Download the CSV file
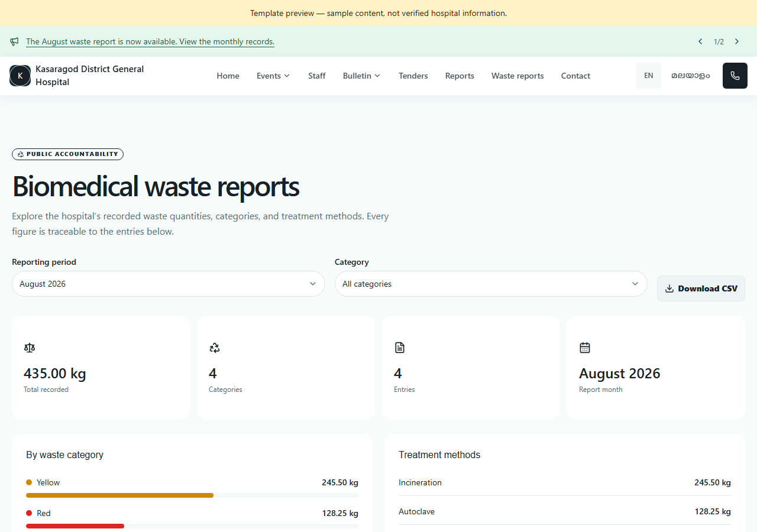757x532 pixels. [x=701, y=288]
